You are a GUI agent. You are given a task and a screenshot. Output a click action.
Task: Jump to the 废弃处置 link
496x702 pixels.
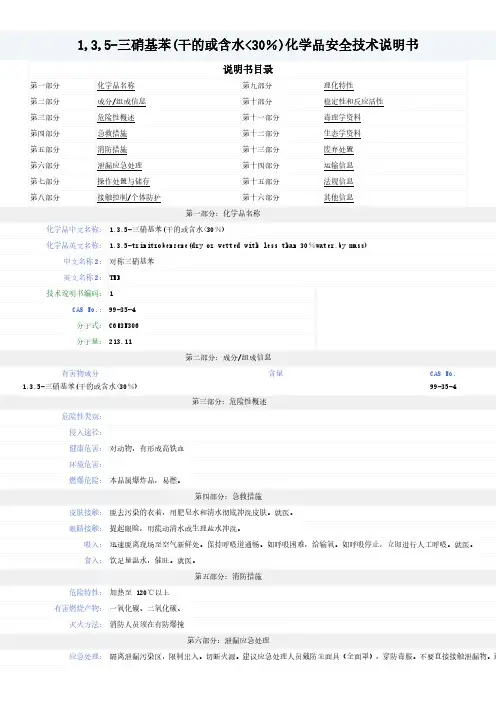(x=338, y=149)
